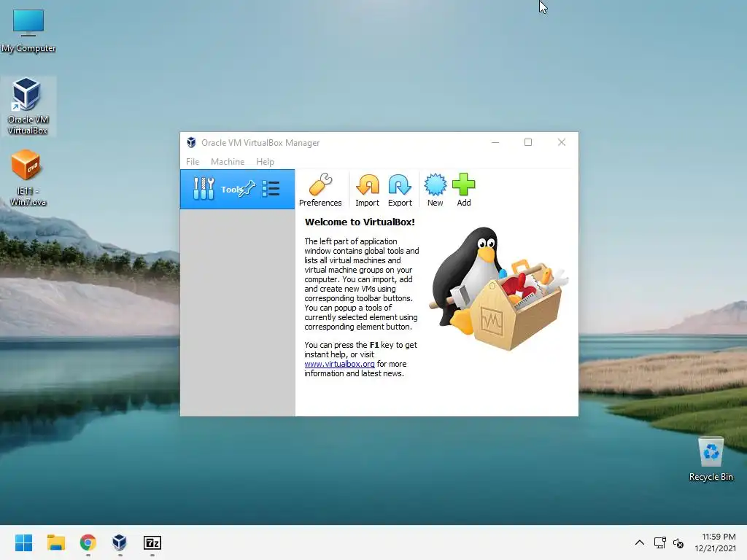Click the penguin toolbox illustration
The height and width of the screenshot is (560, 747).
pyautogui.click(x=498, y=289)
